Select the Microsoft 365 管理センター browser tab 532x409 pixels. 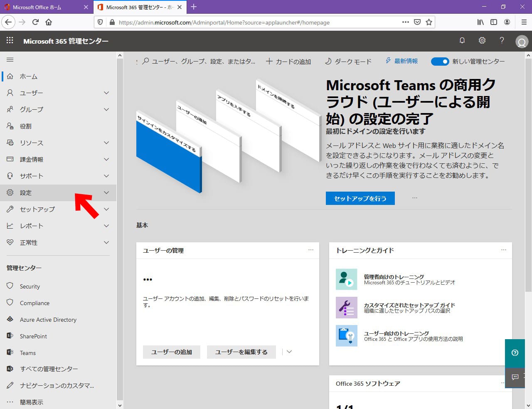coord(140,7)
